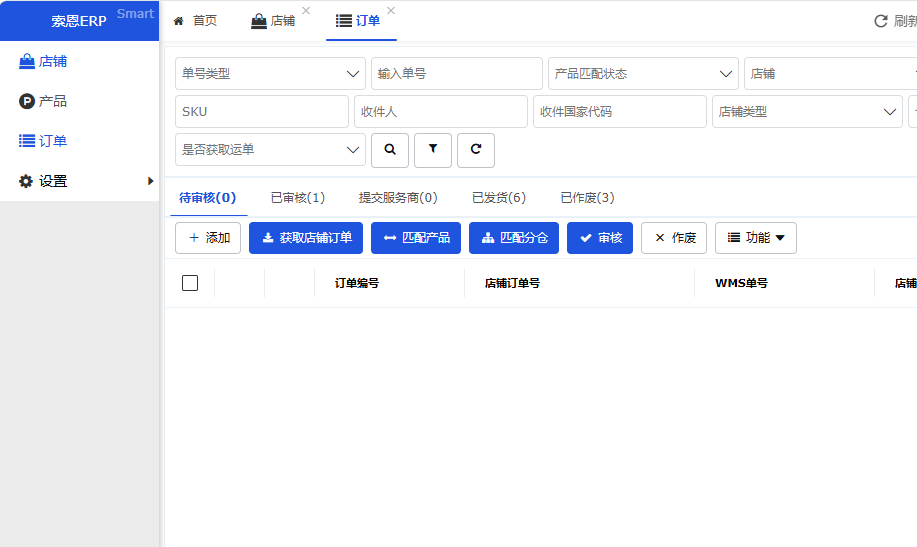The height and width of the screenshot is (547, 917).
Task: Select the 已审核(1) tab
Action: click(298, 198)
